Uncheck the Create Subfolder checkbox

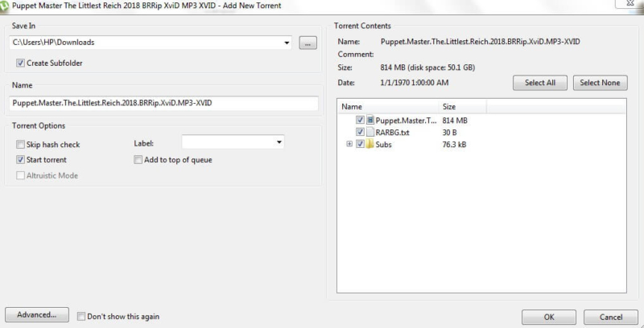coord(20,64)
